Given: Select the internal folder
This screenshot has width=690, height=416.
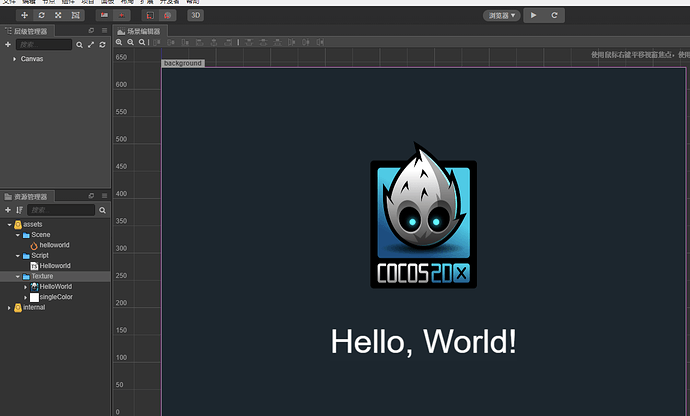Looking at the screenshot, I should coord(34,307).
